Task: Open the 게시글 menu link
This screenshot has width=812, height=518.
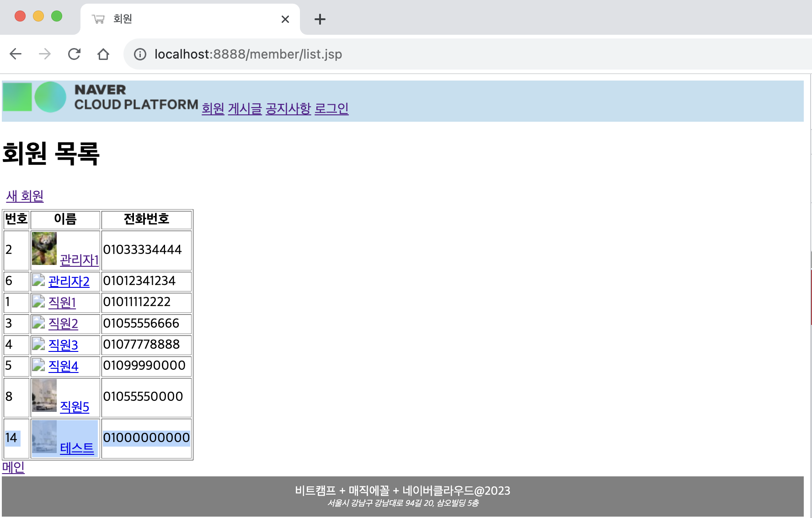Action: point(245,108)
